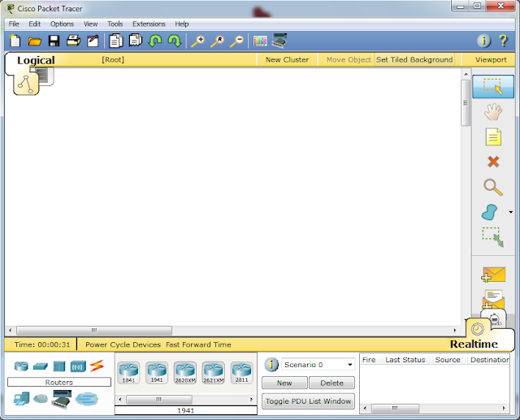Screen dimensions: 520x420
Task: Click the Paste icon in toolbar
Action: click(136, 41)
